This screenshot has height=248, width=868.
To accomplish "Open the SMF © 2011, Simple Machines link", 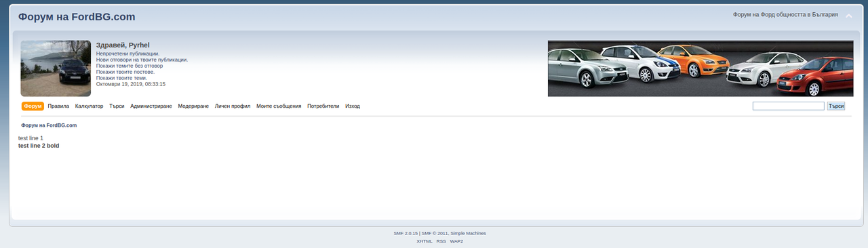I will (x=454, y=233).
